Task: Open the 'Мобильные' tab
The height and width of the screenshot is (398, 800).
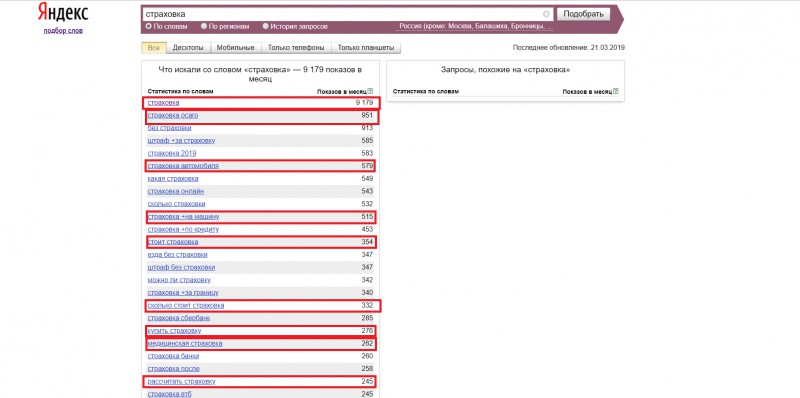Action: click(x=236, y=48)
